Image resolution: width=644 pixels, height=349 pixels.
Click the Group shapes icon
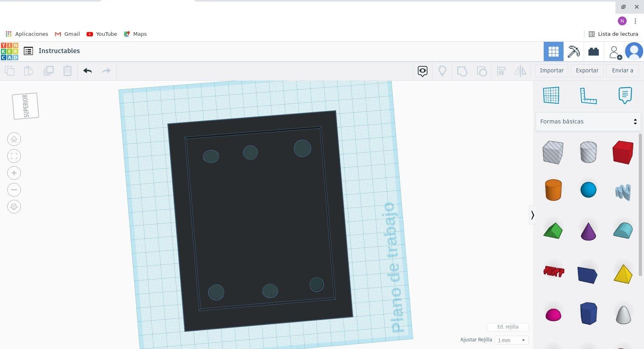462,71
